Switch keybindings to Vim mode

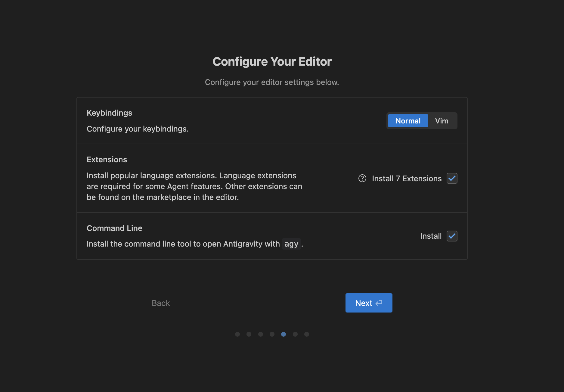coord(441,121)
